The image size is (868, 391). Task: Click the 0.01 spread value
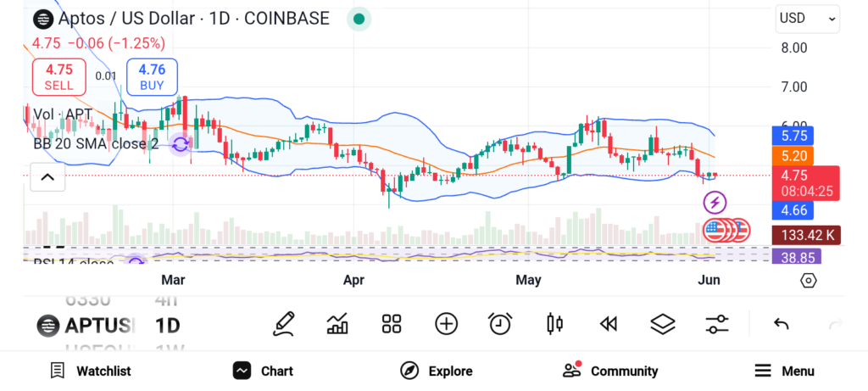[x=106, y=76]
